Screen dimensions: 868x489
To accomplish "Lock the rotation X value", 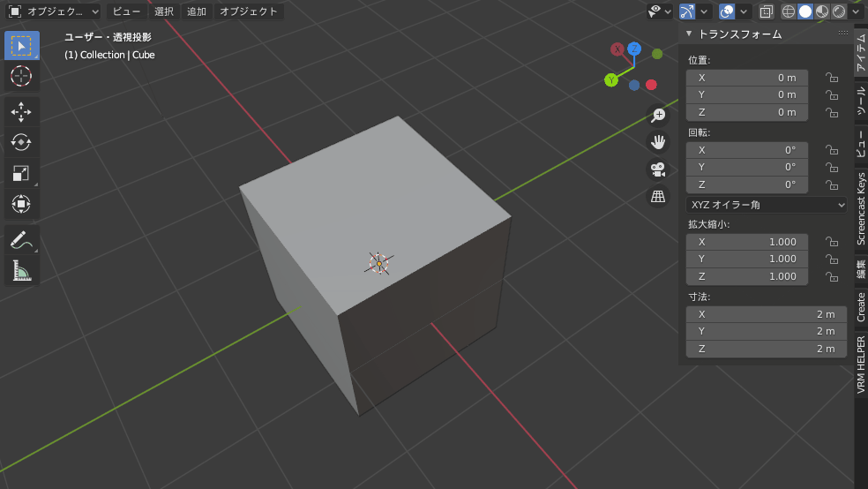I will click(x=831, y=150).
